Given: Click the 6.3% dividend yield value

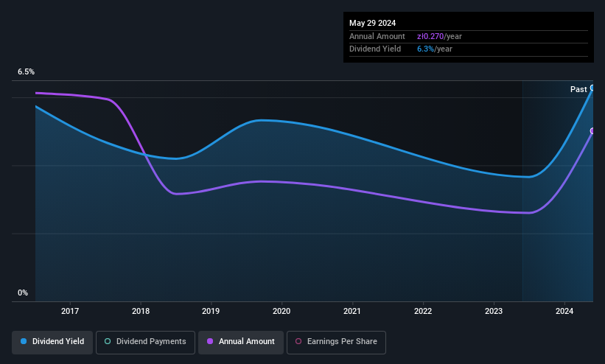Looking at the screenshot, I should [x=425, y=49].
